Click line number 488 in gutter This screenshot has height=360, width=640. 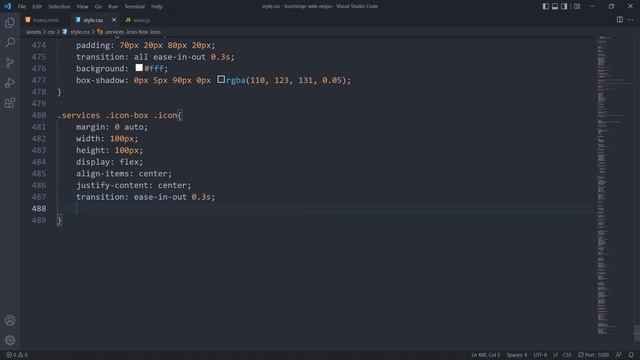click(x=39, y=209)
